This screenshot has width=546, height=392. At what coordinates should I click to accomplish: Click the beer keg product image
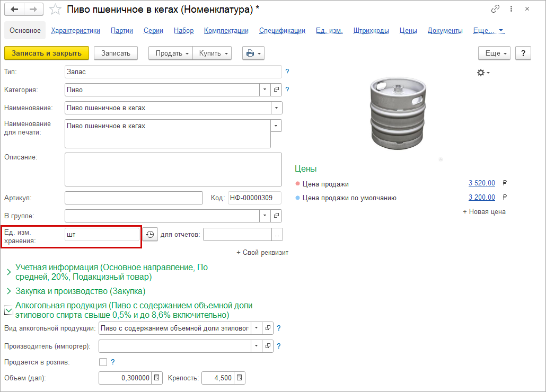point(398,114)
